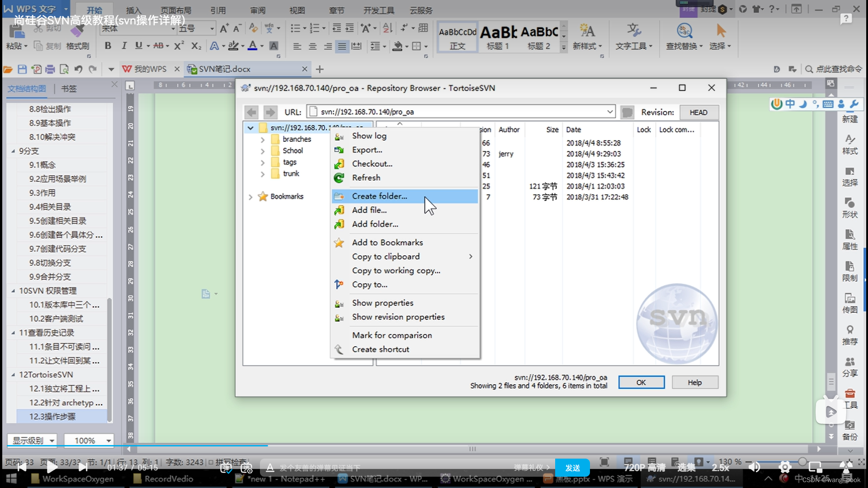
Task: Click the URL input field in browser
Action: pyautogui.click(x=462, y=112)
